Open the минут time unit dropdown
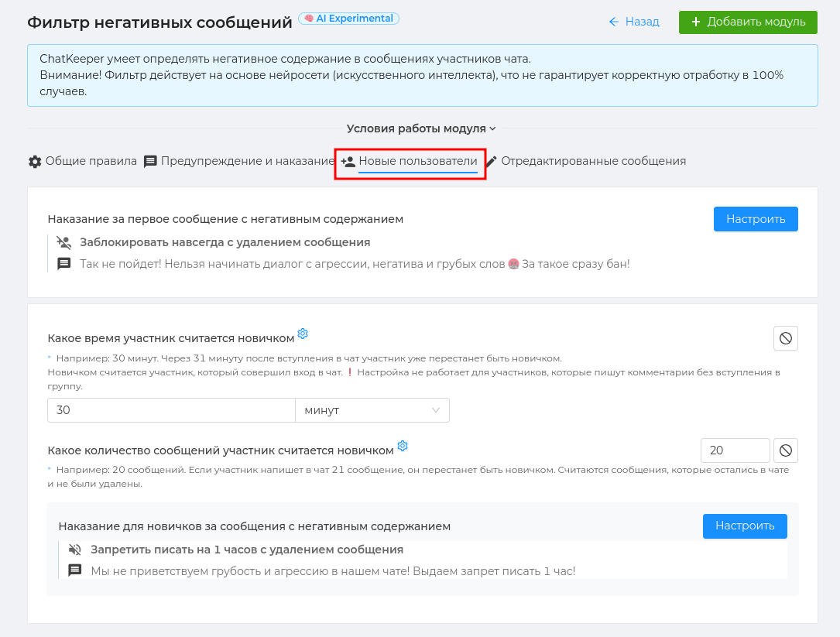 pos(372,410)
